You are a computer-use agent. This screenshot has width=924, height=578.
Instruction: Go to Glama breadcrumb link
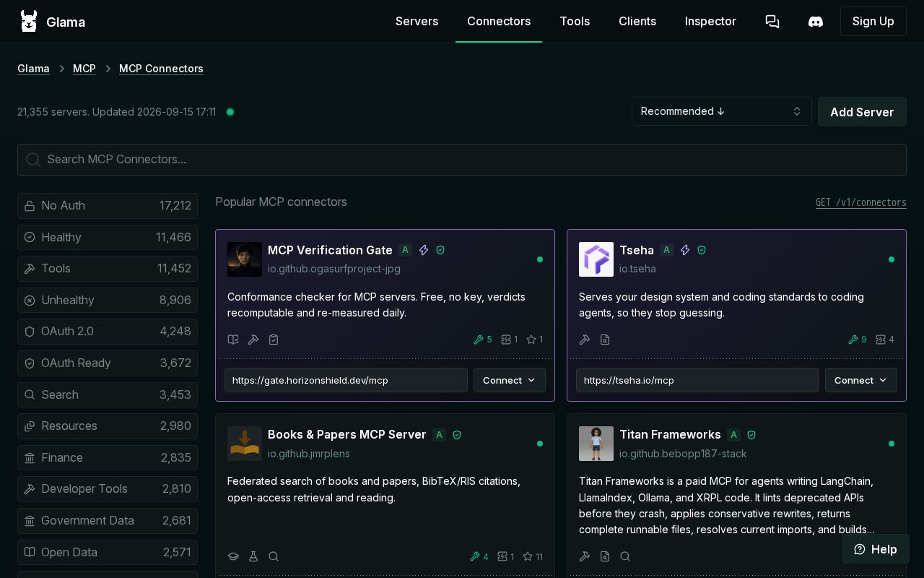point(33,69)
